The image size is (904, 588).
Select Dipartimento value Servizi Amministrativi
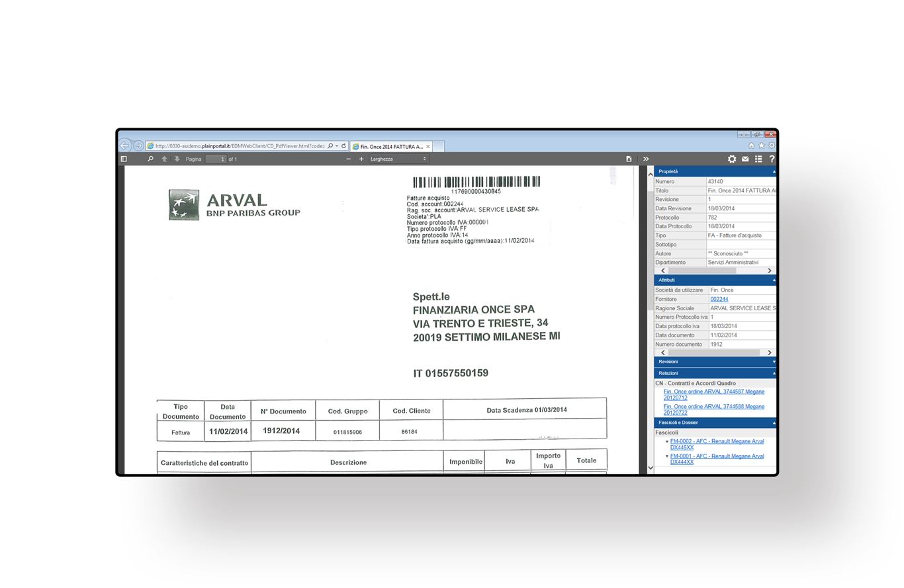733,263
